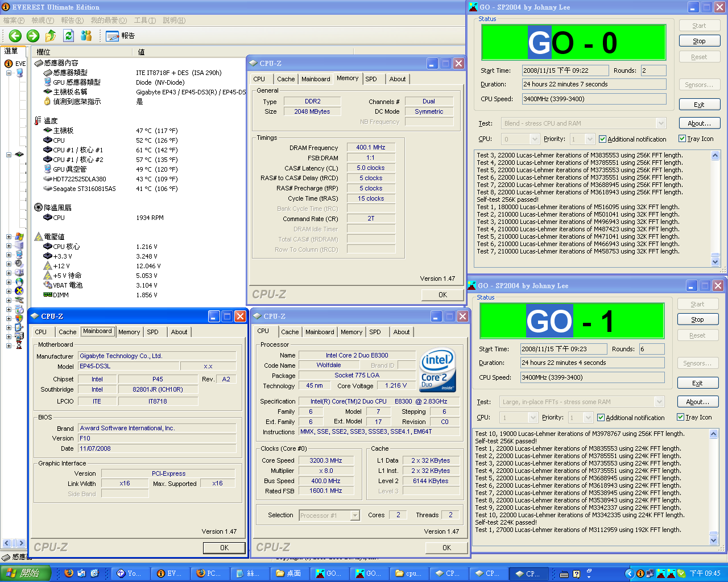728x582 pixels.
Task: Open the 桌面 folder taskbar button
Action: pyautogui.click(x=291, y=573)
